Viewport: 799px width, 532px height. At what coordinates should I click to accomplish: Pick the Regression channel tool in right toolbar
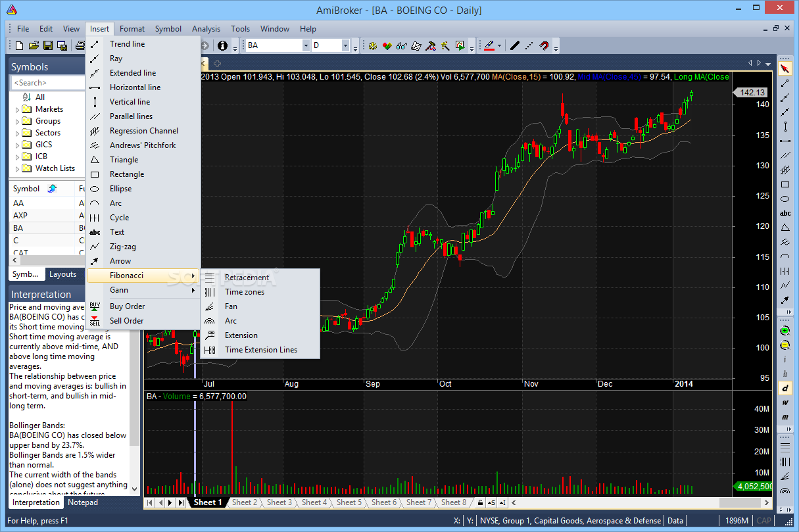coord(785,170)
